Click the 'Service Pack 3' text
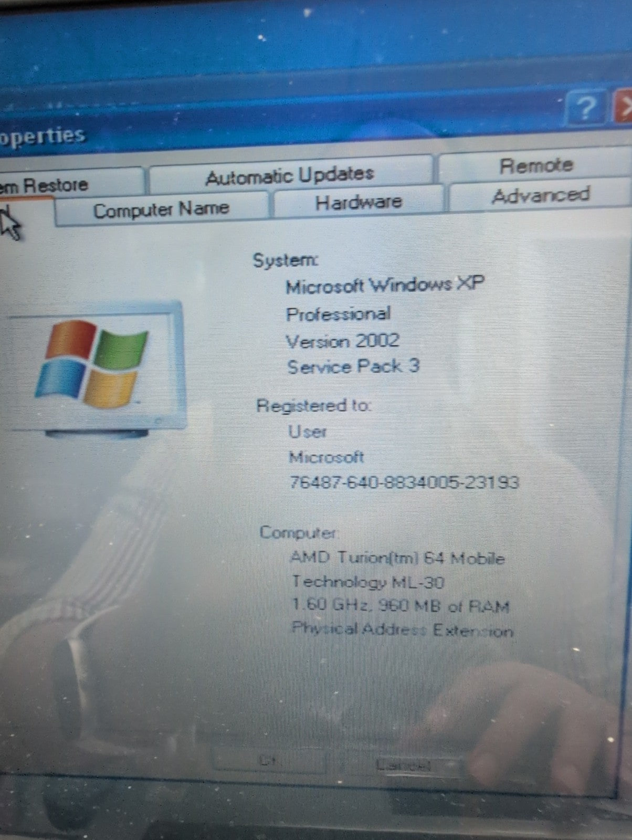The image size is (632, 840). pos(353,366)
